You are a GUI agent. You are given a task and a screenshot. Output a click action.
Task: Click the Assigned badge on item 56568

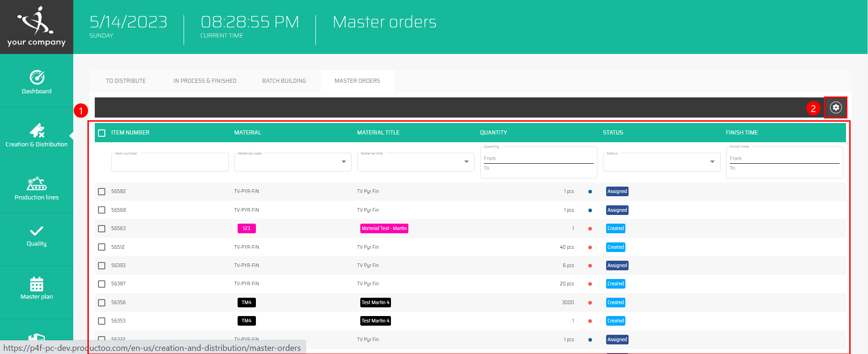pyautogui.click(x=617, y=210)
